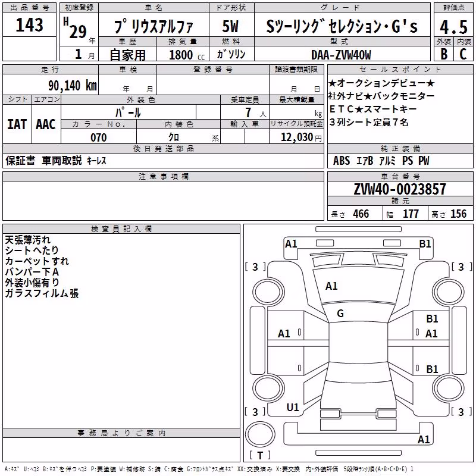Screen dimensions: 476x476
Task: Select the vehicle history '自家用'
Action: click(127, 55)
